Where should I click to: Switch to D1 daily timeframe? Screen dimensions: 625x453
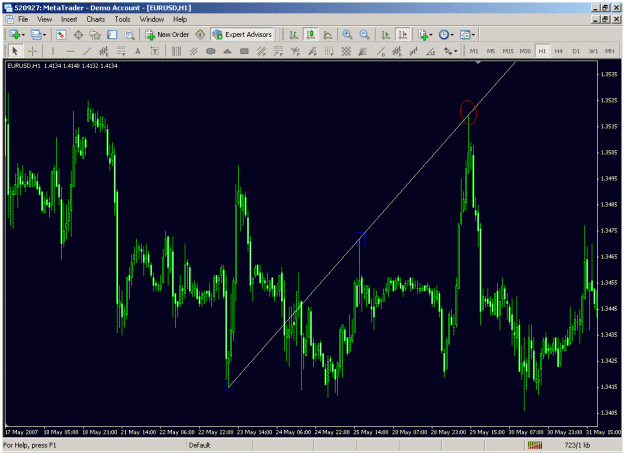576,51
